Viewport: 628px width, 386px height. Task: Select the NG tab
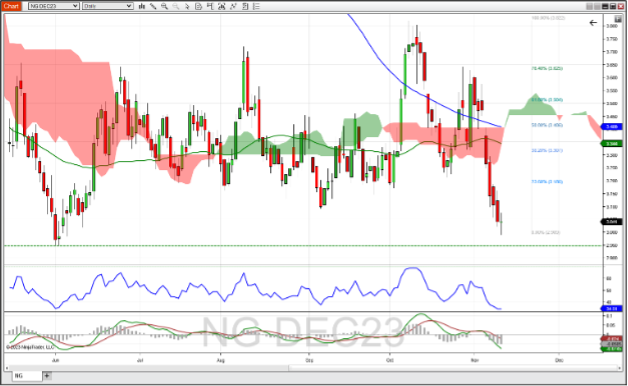pos(26,376)
